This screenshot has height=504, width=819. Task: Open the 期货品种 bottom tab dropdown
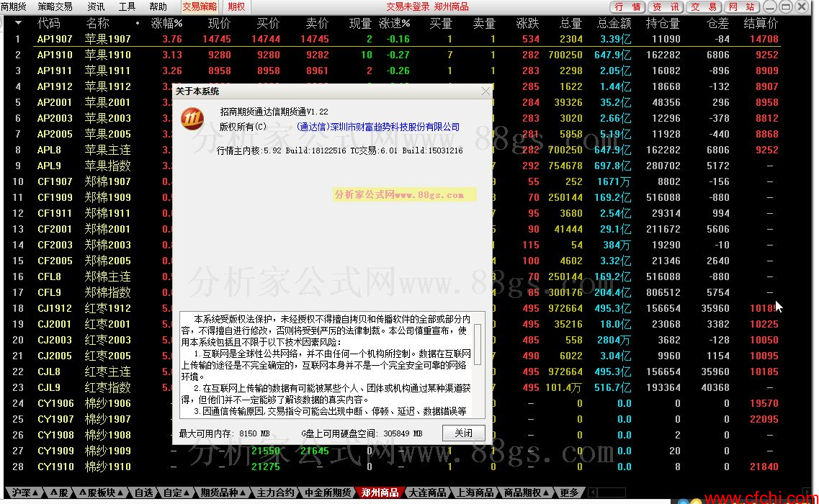point(223,492)
